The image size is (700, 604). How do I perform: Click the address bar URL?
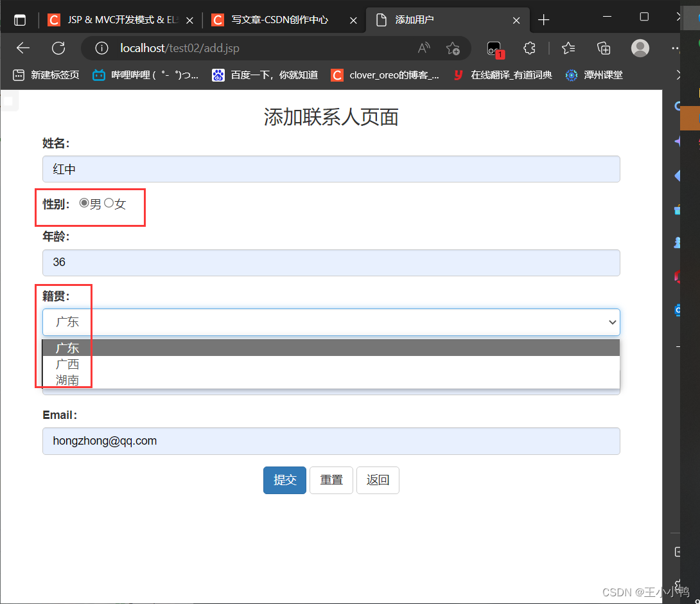click(179, 48)
